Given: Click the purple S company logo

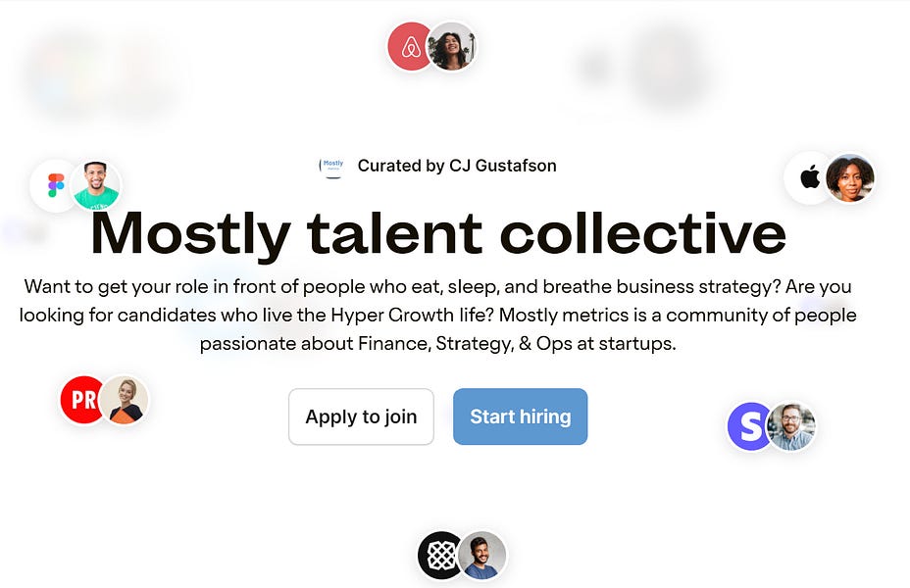Looking at the screenshot, I should point(749,426).
